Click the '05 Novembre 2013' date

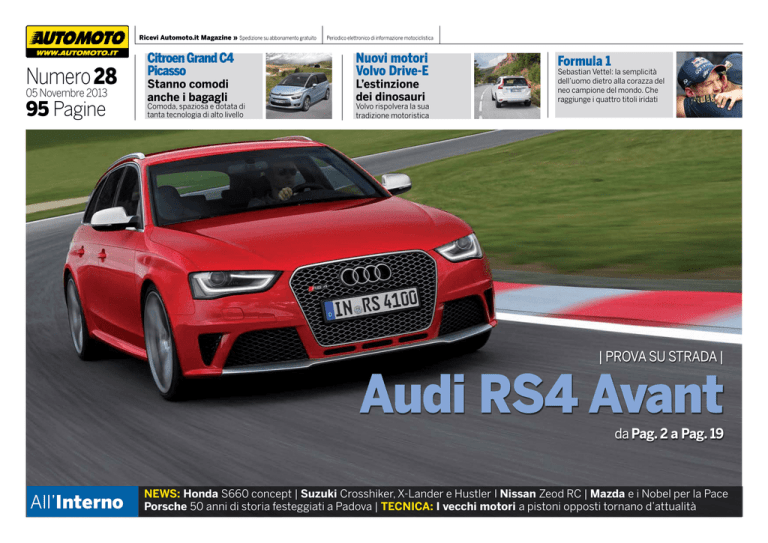67,93
